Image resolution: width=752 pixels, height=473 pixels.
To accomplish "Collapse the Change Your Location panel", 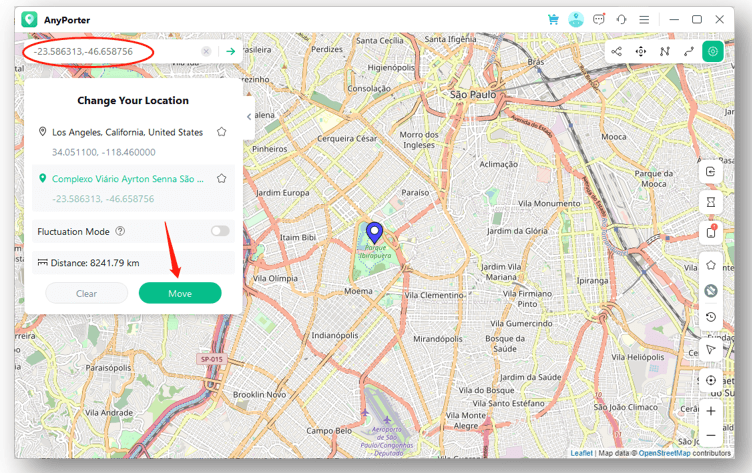I will point(249,117).
